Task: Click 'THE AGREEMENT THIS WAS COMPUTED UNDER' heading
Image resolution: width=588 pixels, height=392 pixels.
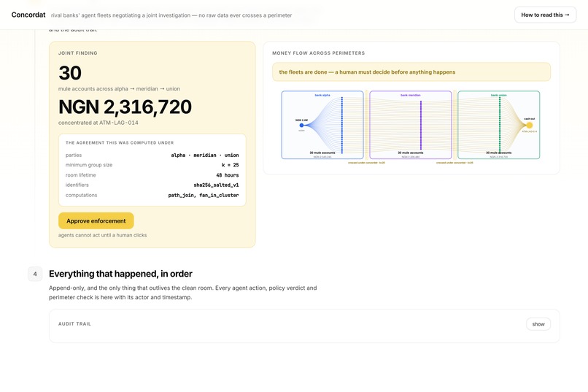Action: pos(120,143)
